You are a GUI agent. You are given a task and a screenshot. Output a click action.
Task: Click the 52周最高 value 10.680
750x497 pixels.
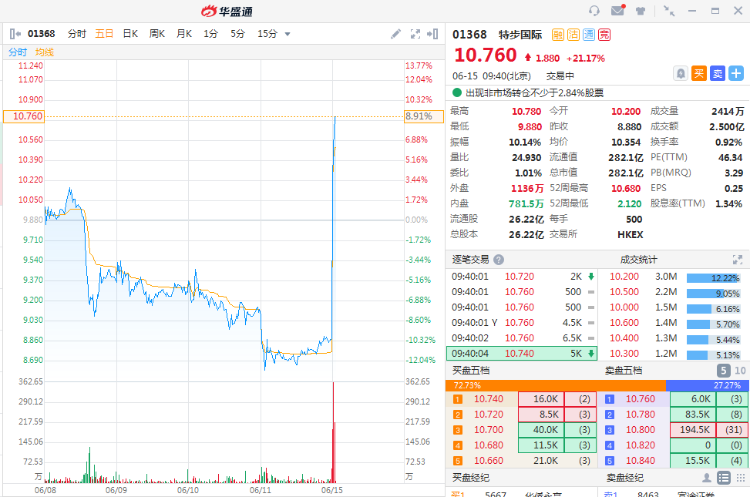(x=626, y=188)
